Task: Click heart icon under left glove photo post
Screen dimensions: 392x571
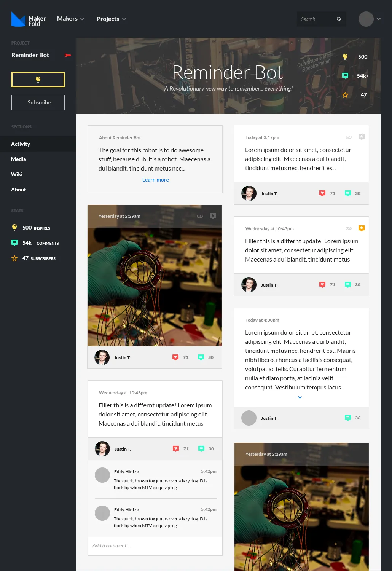Action: click(x=175, y=357)
